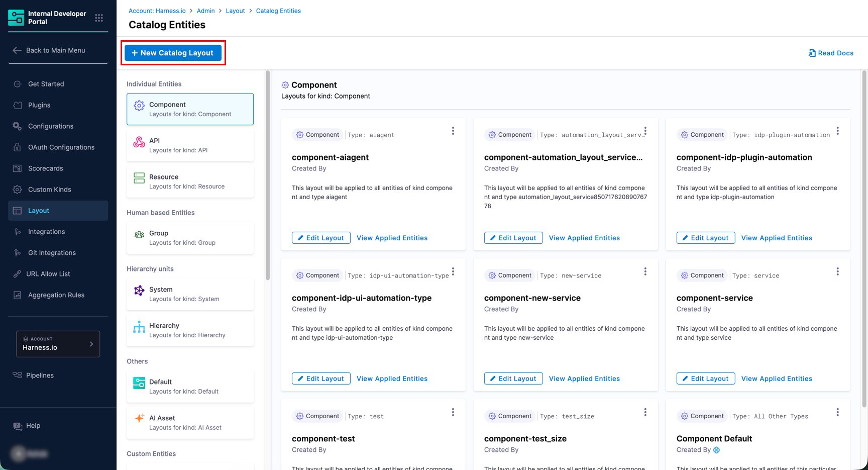Screen dimensions: 868x470
Task: Open options menu for component-aiagent card
Action: [453, 131]
